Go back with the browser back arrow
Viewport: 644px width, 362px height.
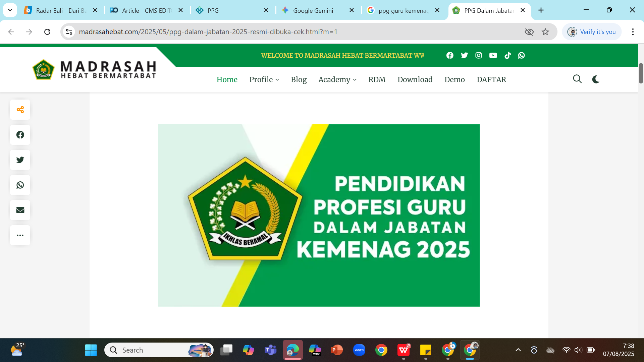11,32
